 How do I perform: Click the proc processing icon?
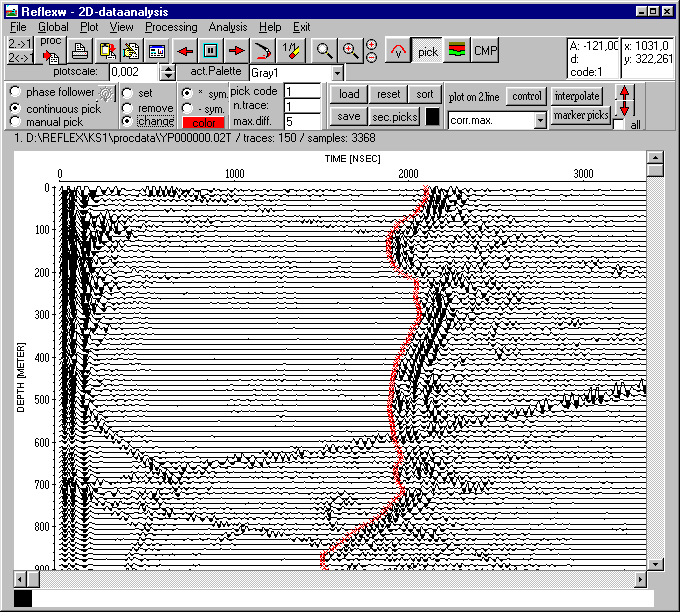click(x=50, y=50)
